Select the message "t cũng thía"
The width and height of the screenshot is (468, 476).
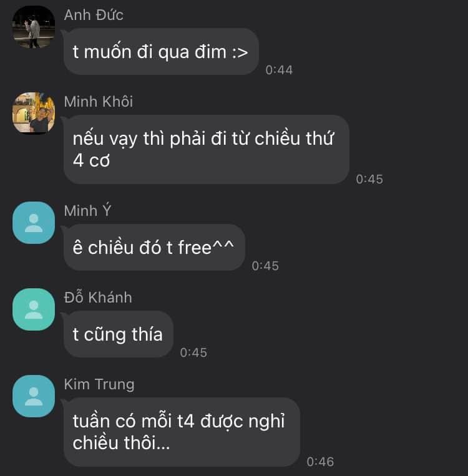pyautogui.click(x=118, y=334)
